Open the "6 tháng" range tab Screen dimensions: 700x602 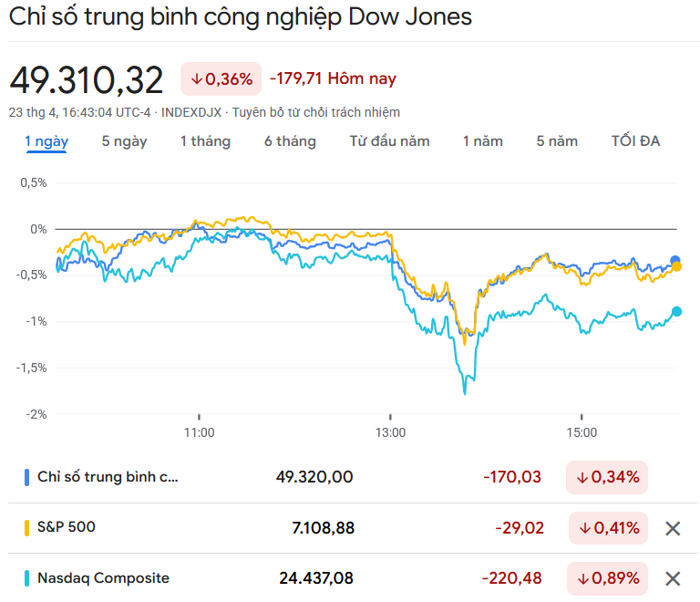(x=290, y=141)
